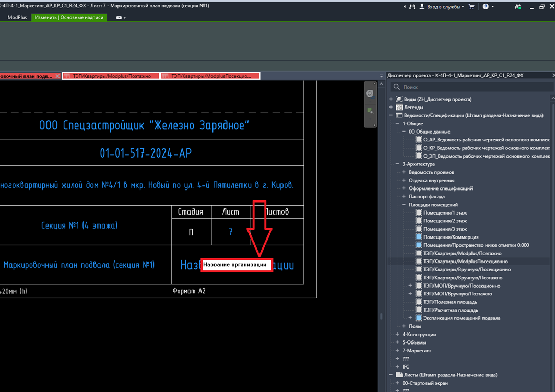555x392 pixels.
Task: Select the Помещения/Коммерция schedule in the tree
Action: point(451,237)
